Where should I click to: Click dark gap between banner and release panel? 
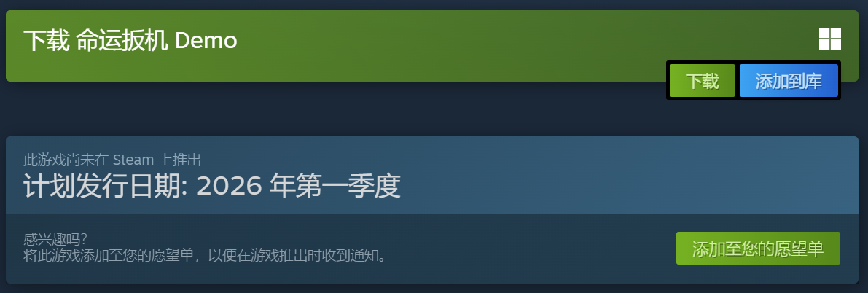click(332, 109)
